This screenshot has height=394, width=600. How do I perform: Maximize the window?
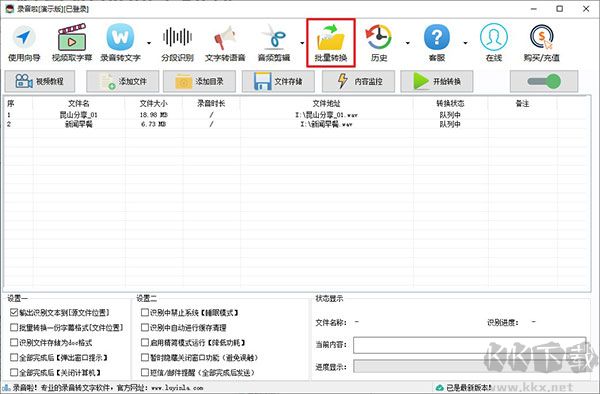point(559,8)
